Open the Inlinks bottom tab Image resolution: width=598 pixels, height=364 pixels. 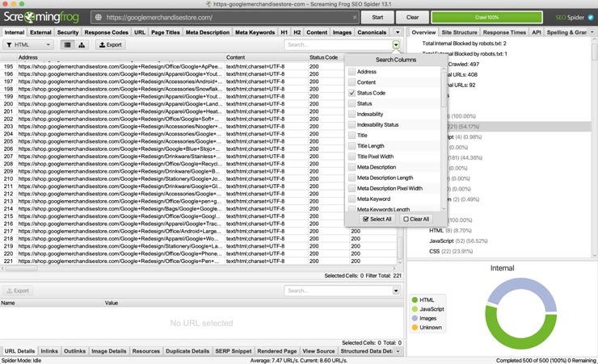49,351
